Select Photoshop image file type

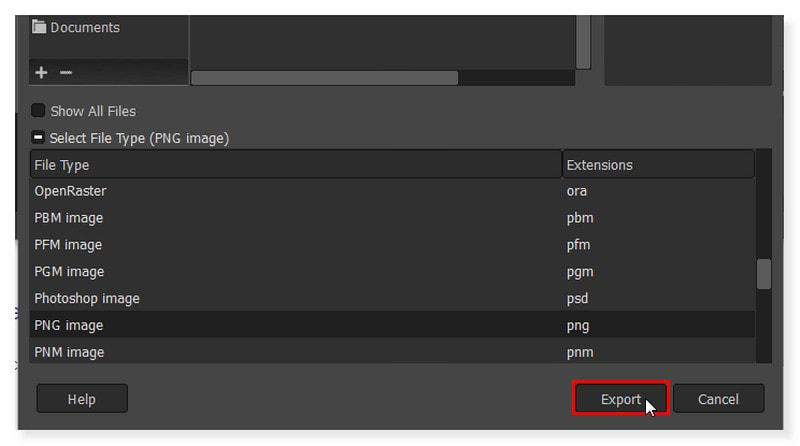(87, 299)
